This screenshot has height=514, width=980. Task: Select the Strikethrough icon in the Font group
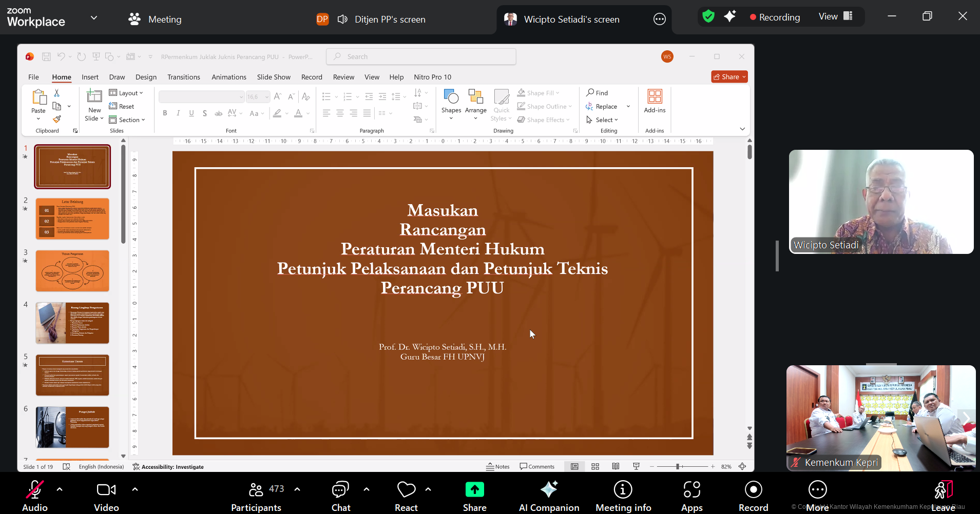coord(204,113)
